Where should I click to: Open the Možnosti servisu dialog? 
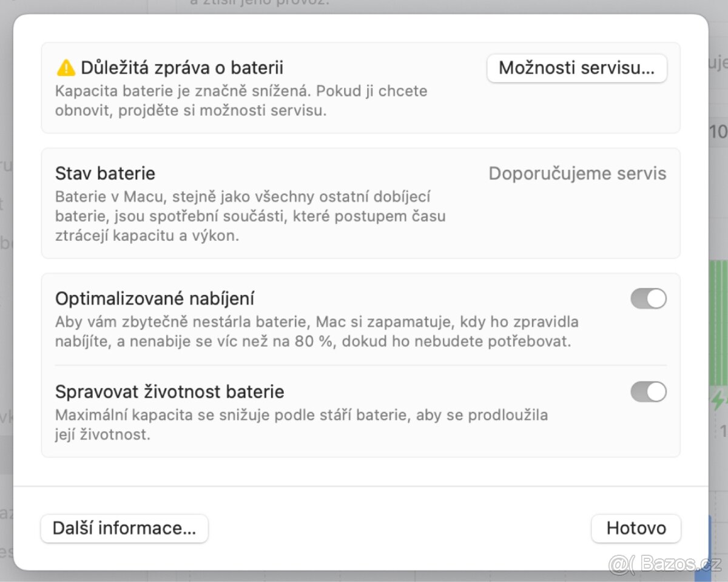[576, 68]
